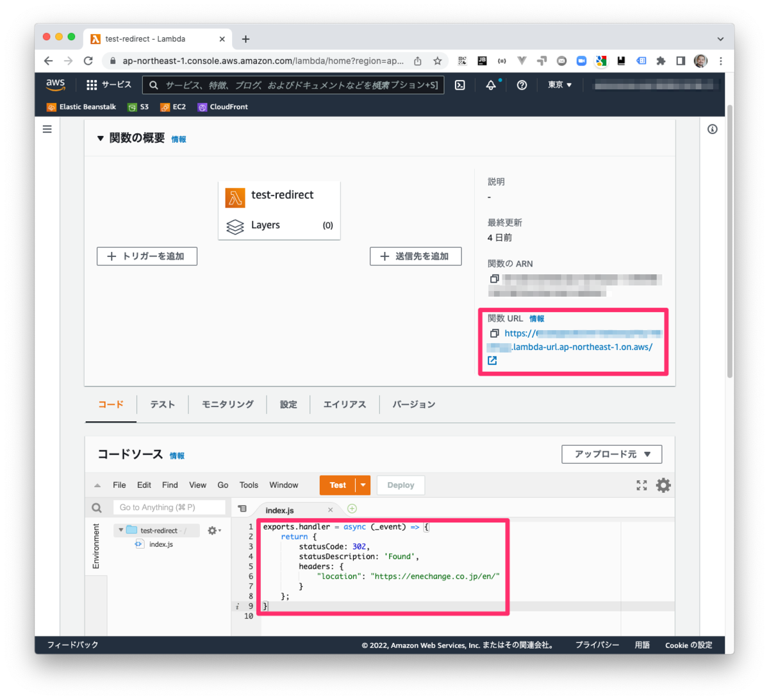Collapse the 関数の概要 section

coord(100,138)
